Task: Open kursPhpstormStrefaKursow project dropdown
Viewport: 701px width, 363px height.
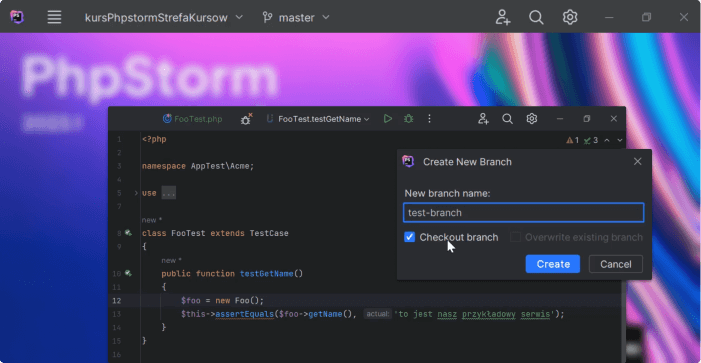Action: tap(164, 18)
